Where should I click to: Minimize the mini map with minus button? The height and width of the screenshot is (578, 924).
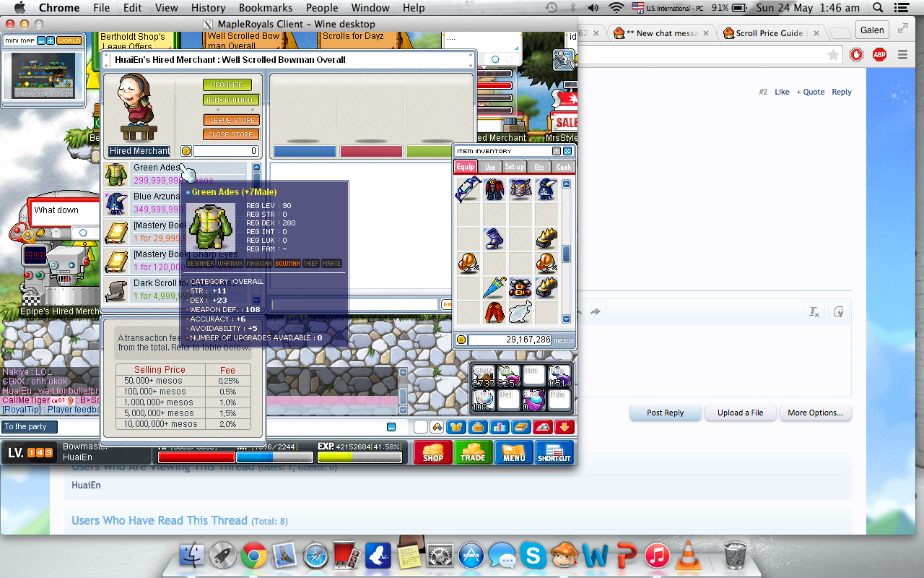41,40
